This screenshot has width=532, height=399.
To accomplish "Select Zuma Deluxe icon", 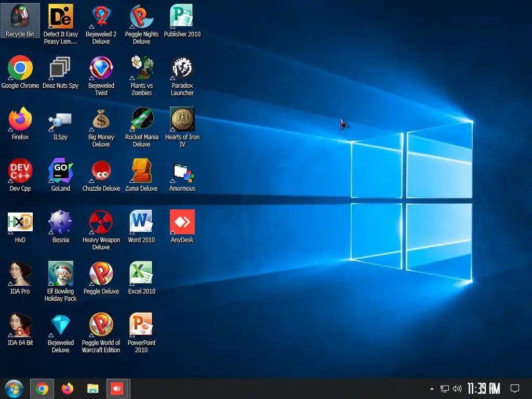I will point(141,175).
